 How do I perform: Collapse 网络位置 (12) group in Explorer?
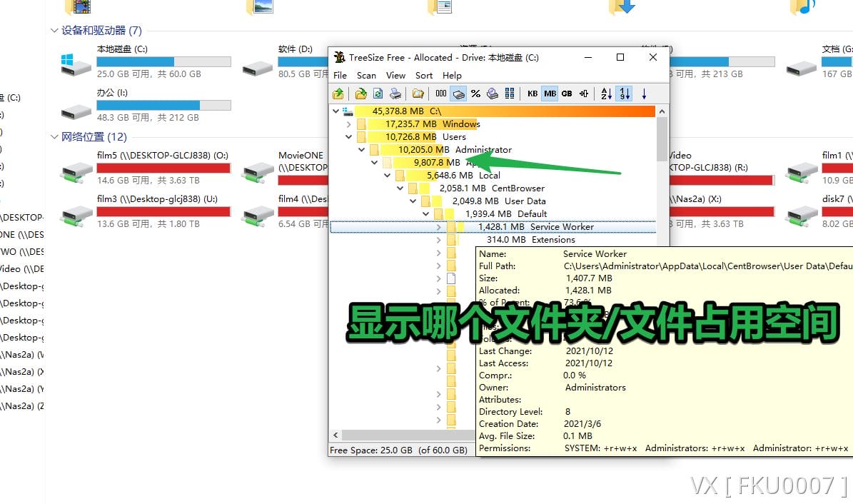(x=54, y=136)
